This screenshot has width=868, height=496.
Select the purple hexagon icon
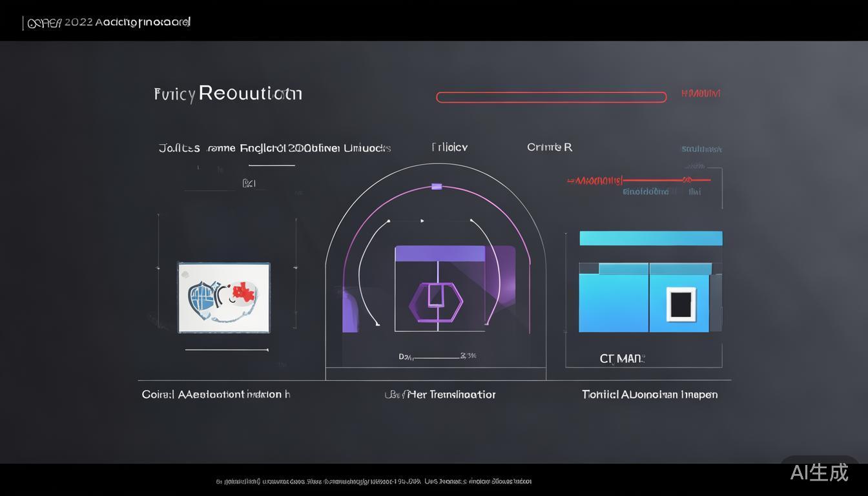click(x=436, y=302)
